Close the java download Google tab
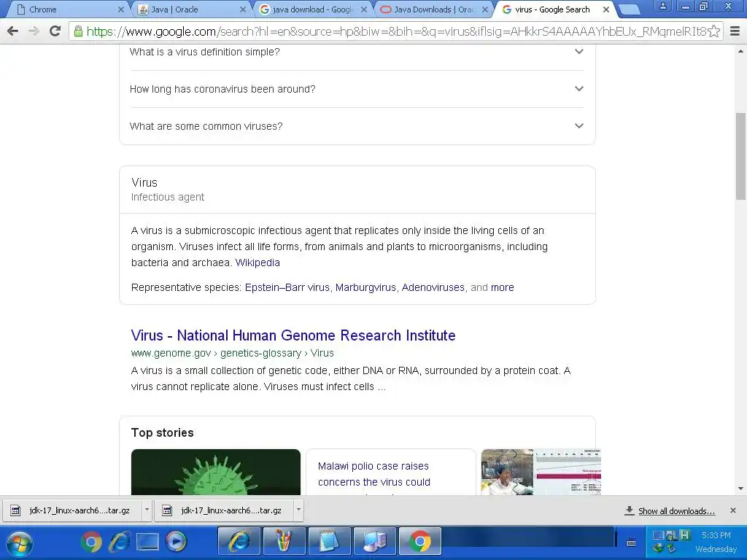The height and width of the screenshot is (560, 747). coord(364,9)
